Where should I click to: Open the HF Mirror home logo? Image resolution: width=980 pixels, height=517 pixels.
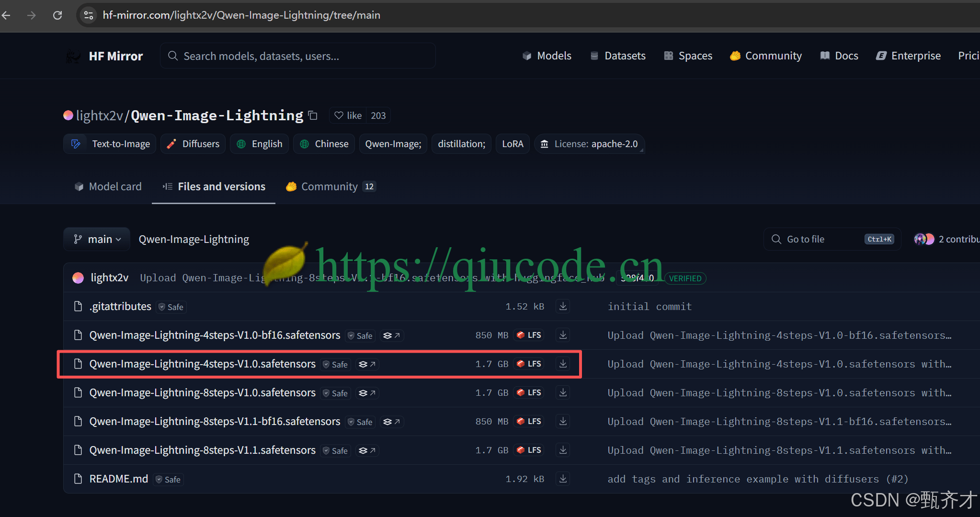click(x=104, y=56)
